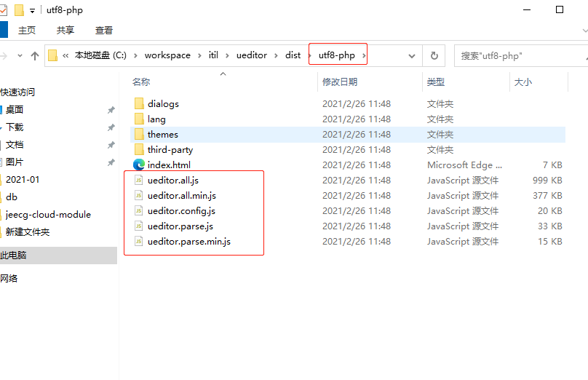
Task: Click the folder icon in address bar
Action: coord(53,55)
